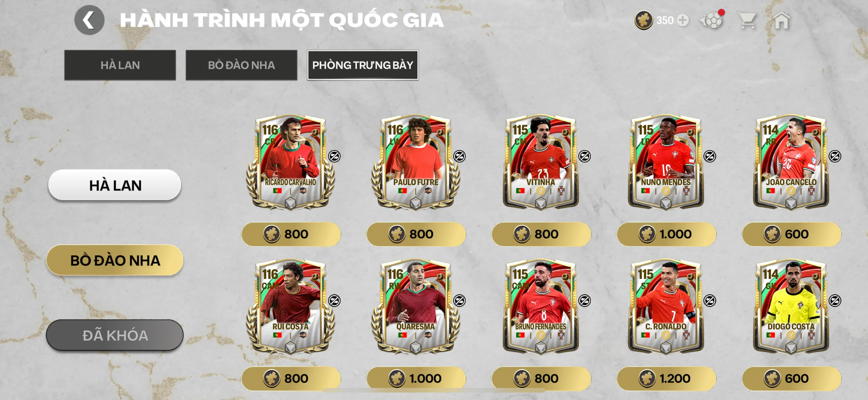
Task: Open the Vitinha player card
Action: click(x=540, y=162)
